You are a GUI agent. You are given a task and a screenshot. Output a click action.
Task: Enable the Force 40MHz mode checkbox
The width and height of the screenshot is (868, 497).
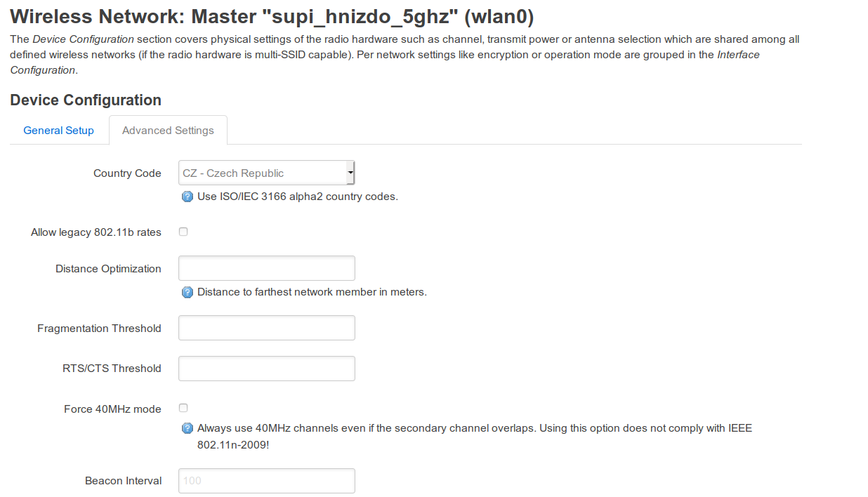pos(183,407)
